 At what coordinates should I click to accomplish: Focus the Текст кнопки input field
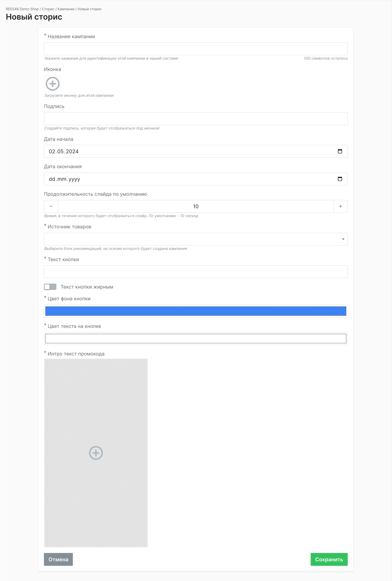[195, 272]
